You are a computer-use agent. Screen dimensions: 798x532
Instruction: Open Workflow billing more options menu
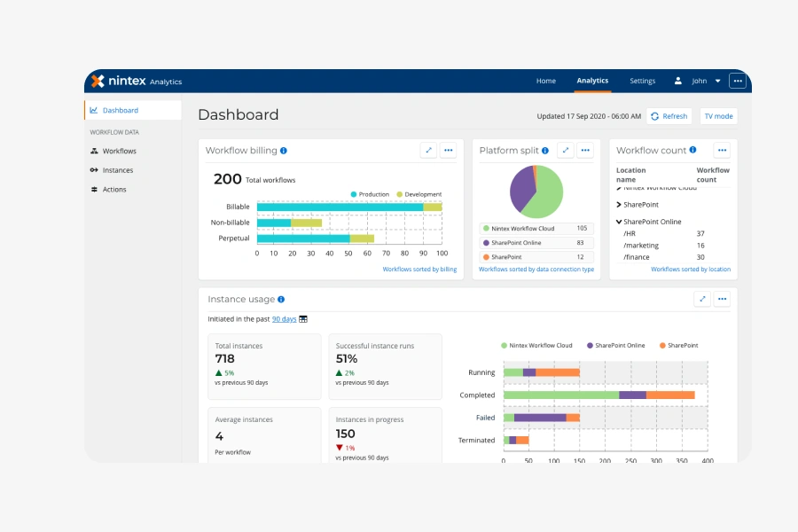click(x=449, y=150)
